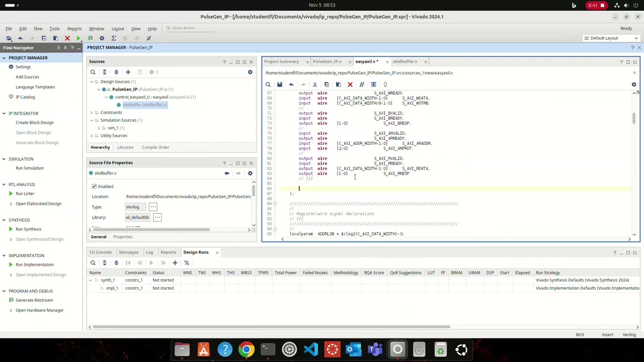Switch to the PulseGen_IP.v editor tab
The height and width of the screenshot is (362, 644).
pyautogui.click(x=327, y=61)
